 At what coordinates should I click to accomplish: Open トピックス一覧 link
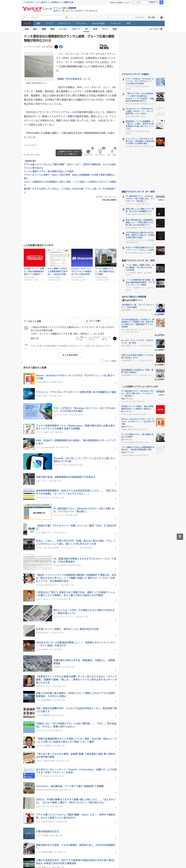(156, 29)
